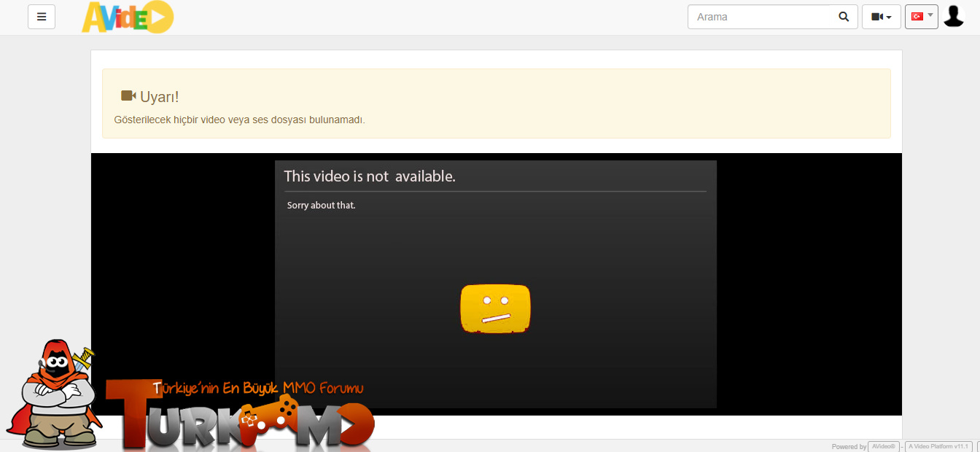Click the black area left of the video player
This screenshot has width=980, height=452.
(182, 284)
